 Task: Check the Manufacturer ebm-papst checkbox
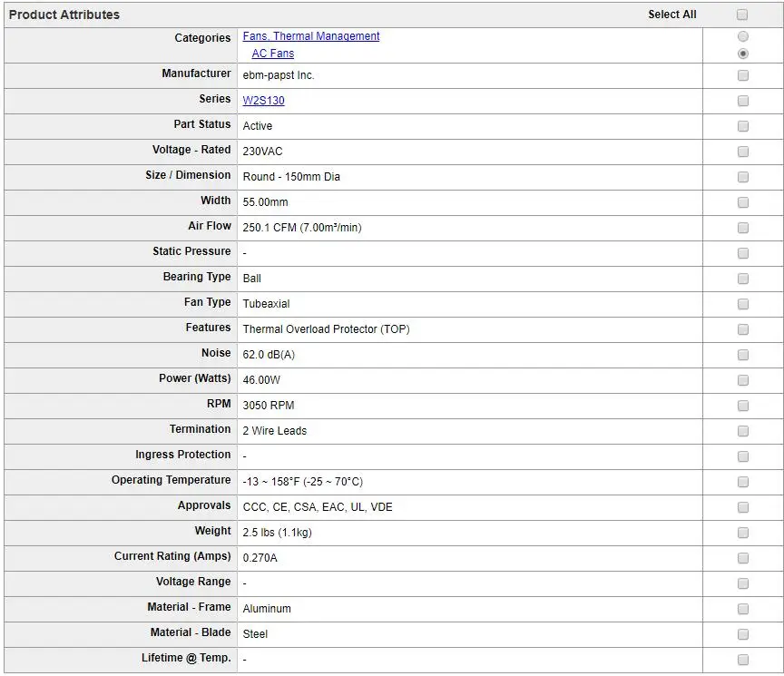point(743,75)
